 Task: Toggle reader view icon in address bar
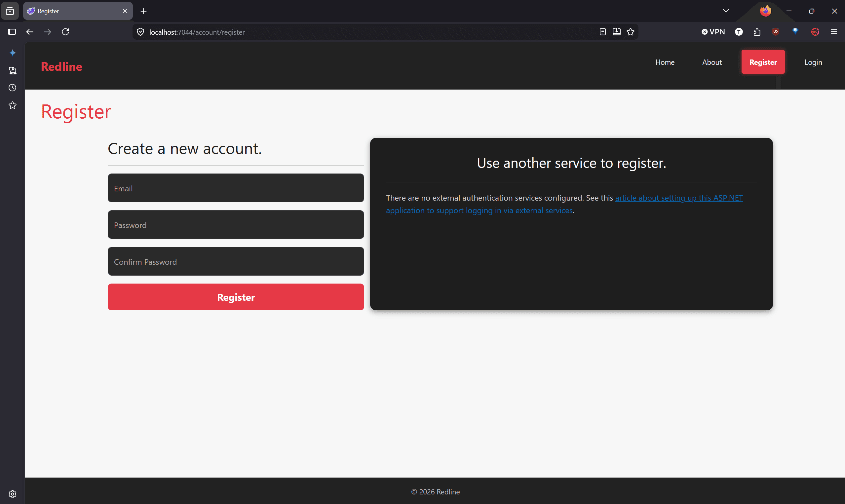(602, 32)
